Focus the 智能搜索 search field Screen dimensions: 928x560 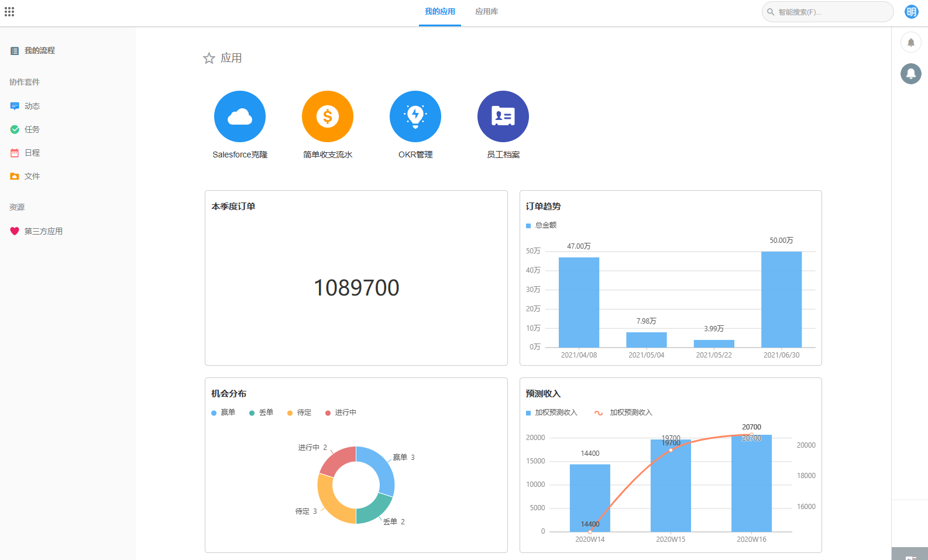pyautogui.click(x=831, y=12)
